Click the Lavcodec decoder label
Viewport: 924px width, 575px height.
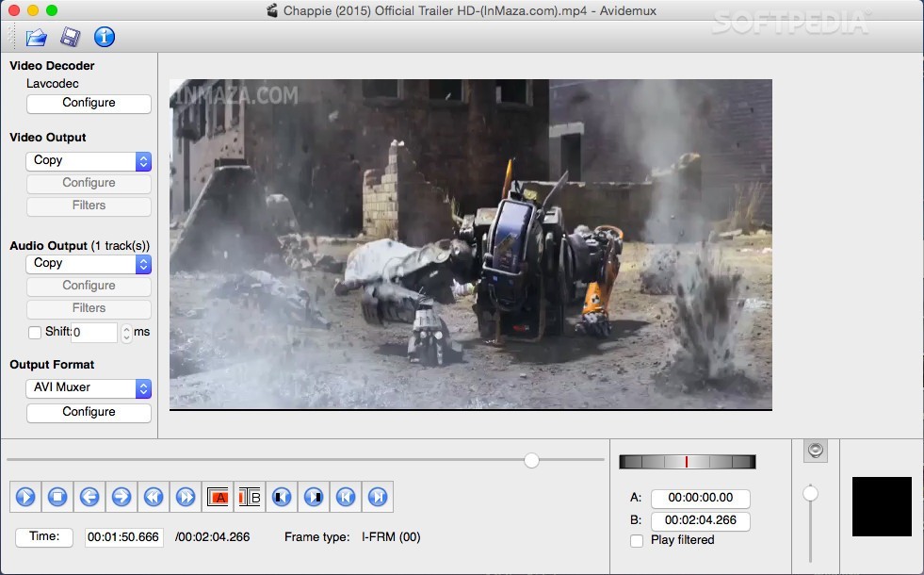[x=53, y=84]
